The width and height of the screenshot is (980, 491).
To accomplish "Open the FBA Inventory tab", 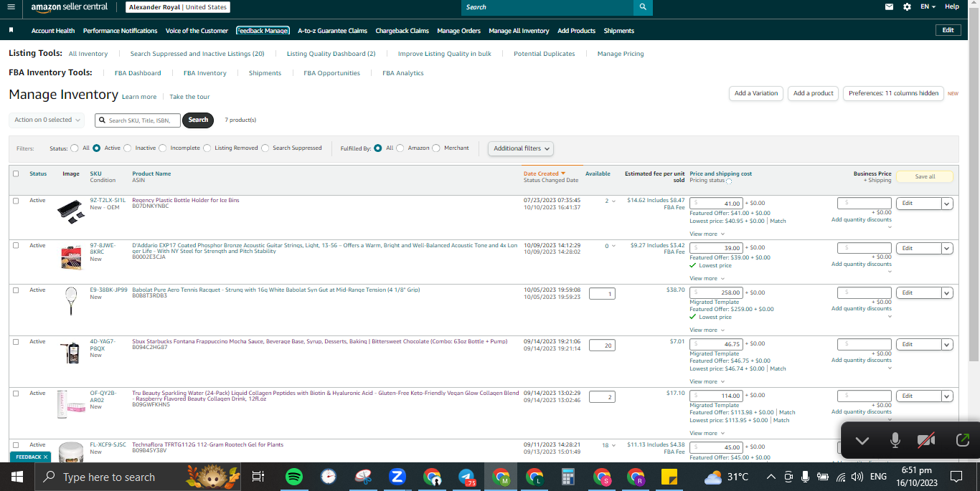I will [x=204, y=73].
